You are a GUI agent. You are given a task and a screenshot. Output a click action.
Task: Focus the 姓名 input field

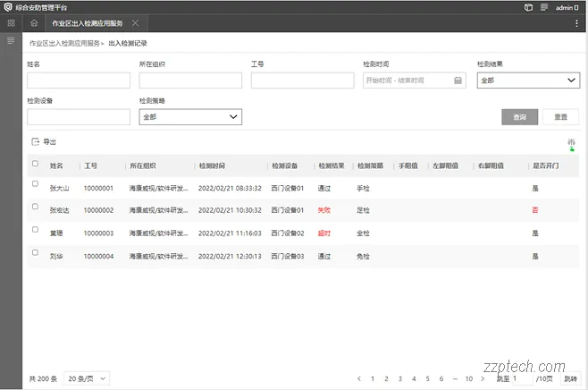(79, 81)
